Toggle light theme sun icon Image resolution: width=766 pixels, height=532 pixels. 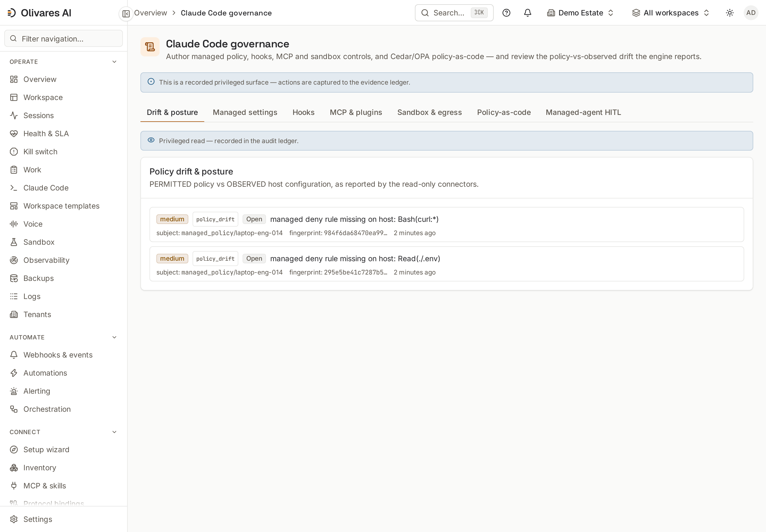730,13
